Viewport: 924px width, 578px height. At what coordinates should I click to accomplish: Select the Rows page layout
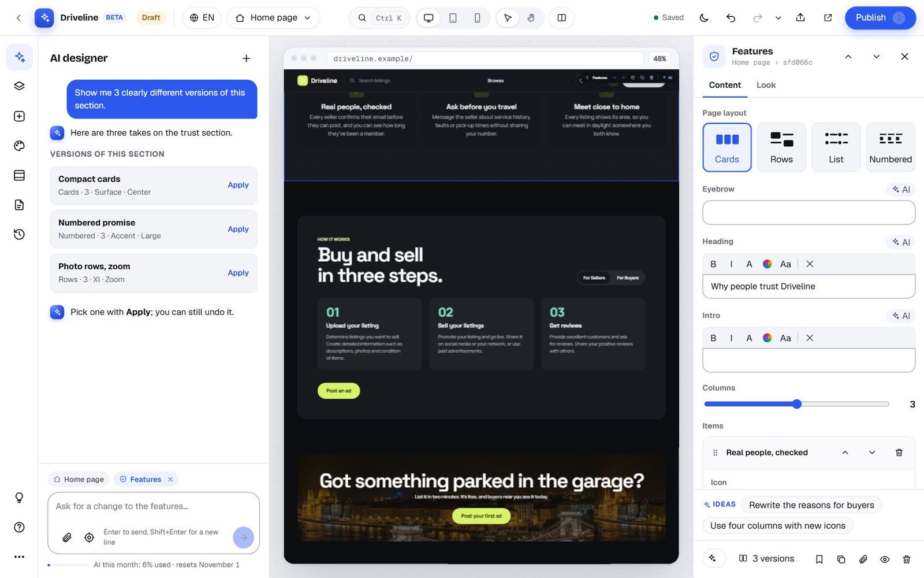click(781, 147)
